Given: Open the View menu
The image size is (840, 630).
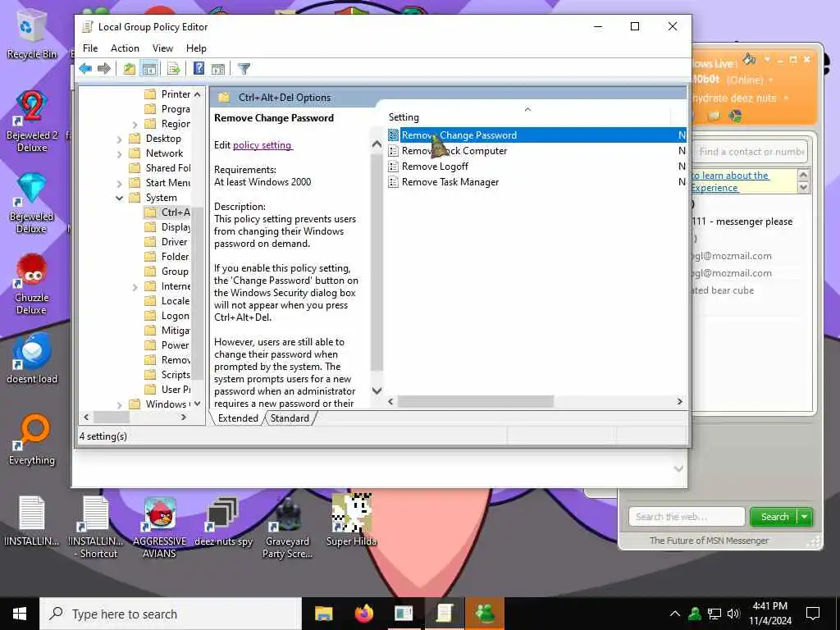Looking at the screenshot, I should [162, 48].
